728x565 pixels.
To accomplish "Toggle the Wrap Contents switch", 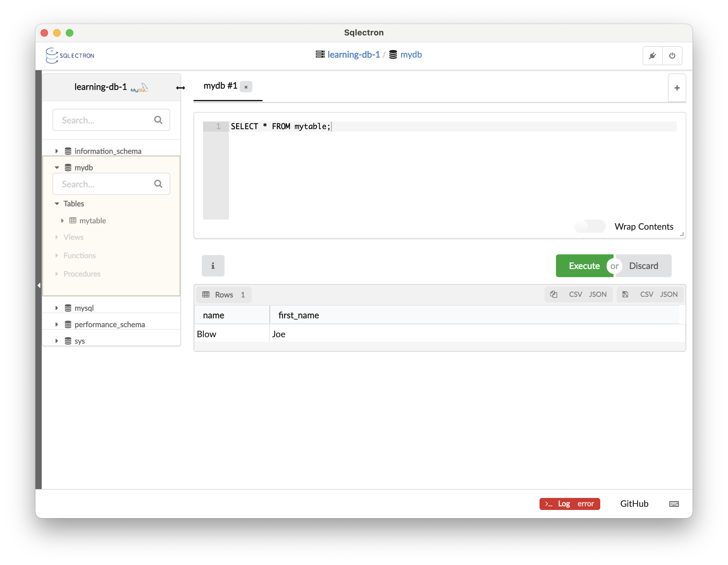I will coord(590,227).
